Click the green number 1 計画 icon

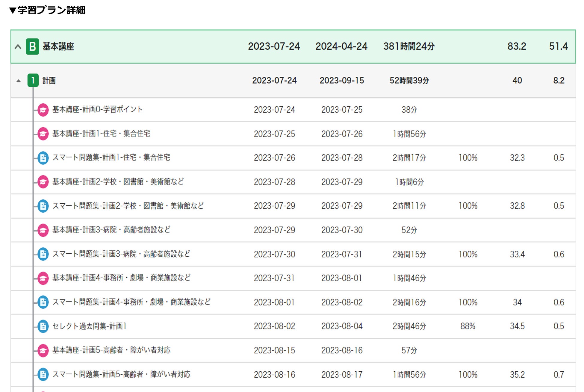(33, 81)
